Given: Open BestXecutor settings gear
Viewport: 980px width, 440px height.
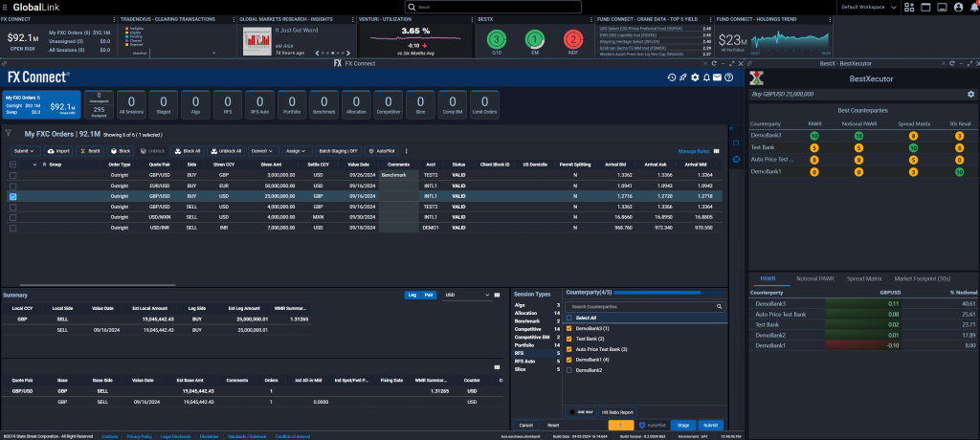Looking at the screenshot, I should [x=970, y=95].
